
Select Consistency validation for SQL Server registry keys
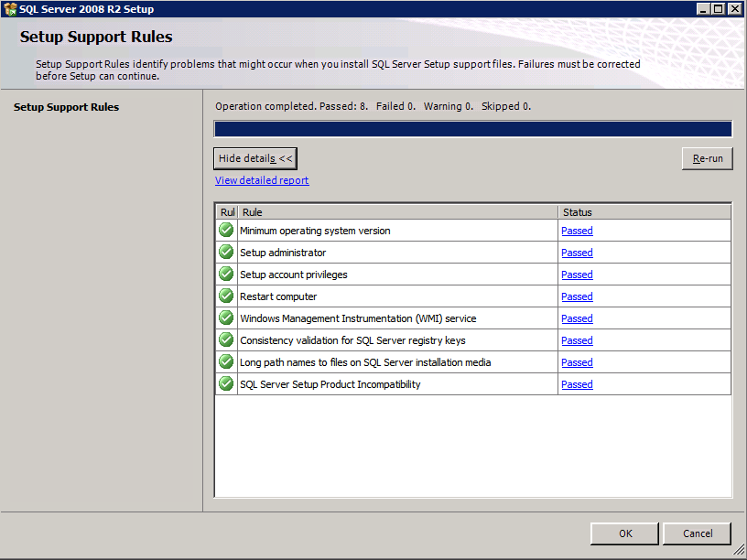[x=352, y=340]
